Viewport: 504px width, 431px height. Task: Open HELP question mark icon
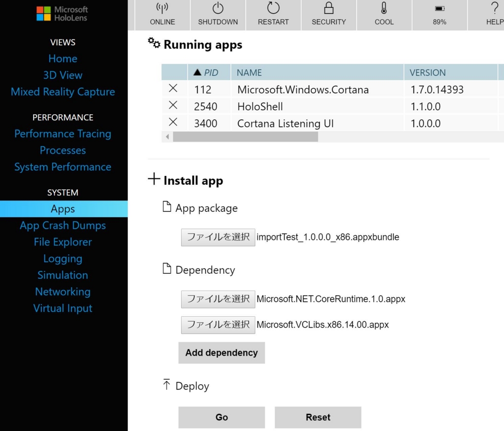coord(495,8)
